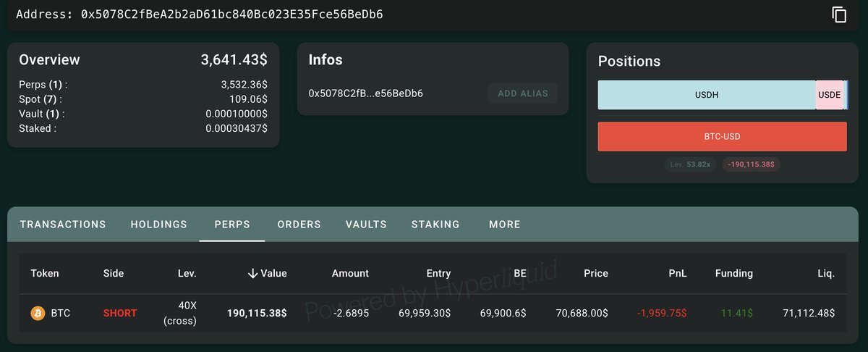Open the Transactions tab
This screenshot has height=352, width=868.
click(x=63, y=225)
